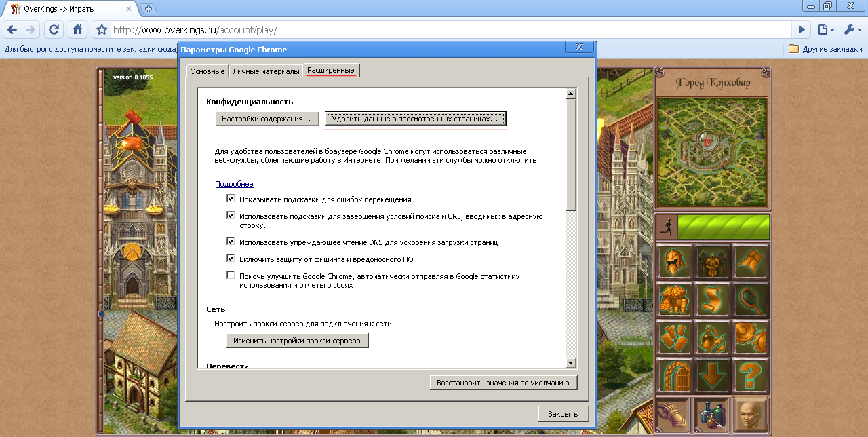Click the options list vertical scrollbar thumb
Image resolution: width=868 pixels, height=437 pixels.
[x=571, y=155]
